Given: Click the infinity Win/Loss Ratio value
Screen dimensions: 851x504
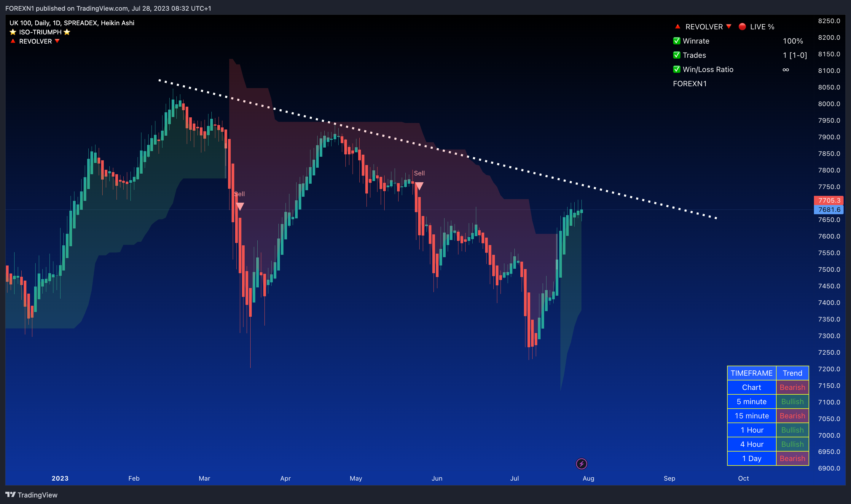Looking at the screenshot, I should (x=785, y=70).
